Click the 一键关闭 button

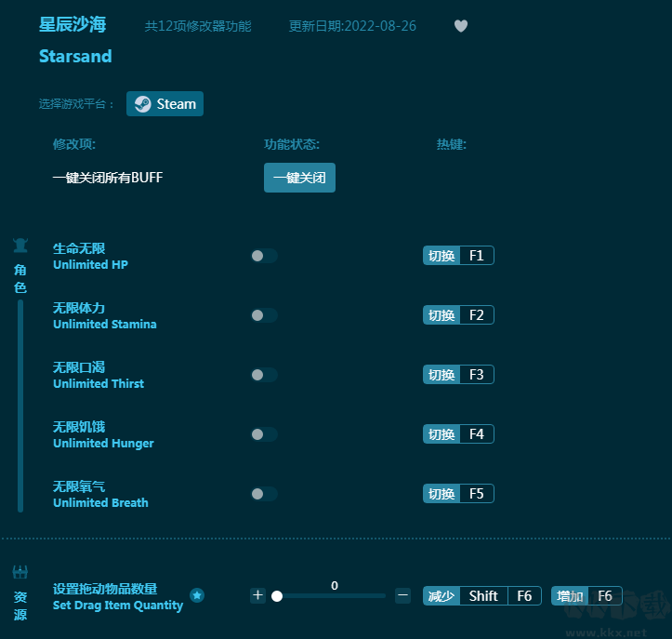coord(299,178)
